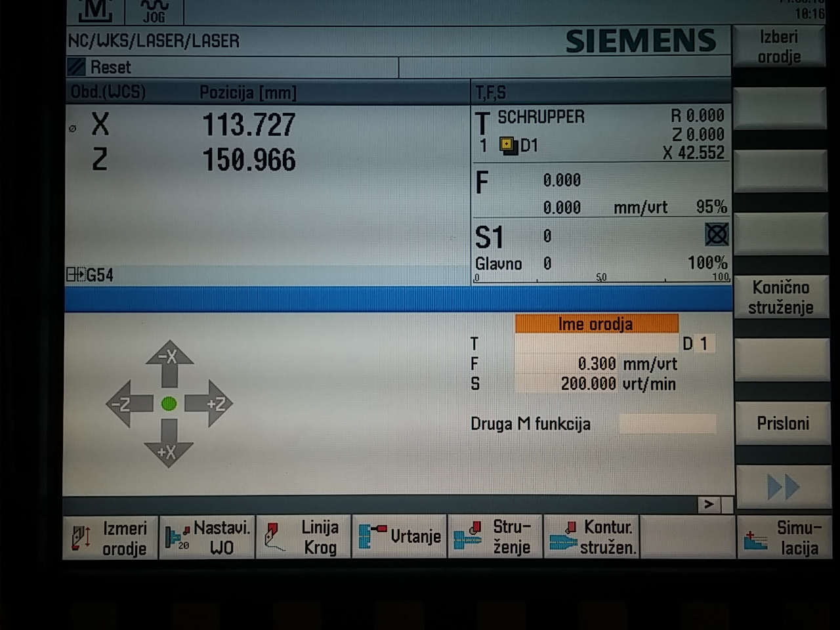
Task: Expand more softkeys with double-arrow button
Action: pyautogui.click(x=782, y=487)
